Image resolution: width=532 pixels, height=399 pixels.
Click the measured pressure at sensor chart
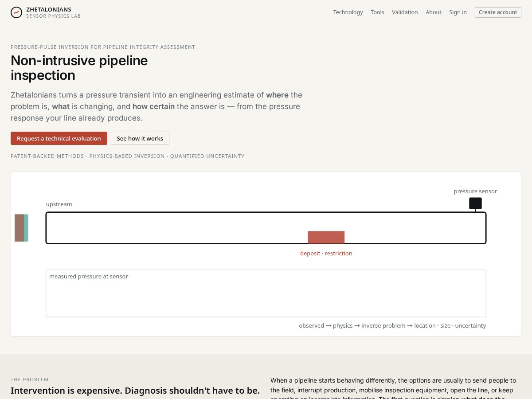[266, 293]
